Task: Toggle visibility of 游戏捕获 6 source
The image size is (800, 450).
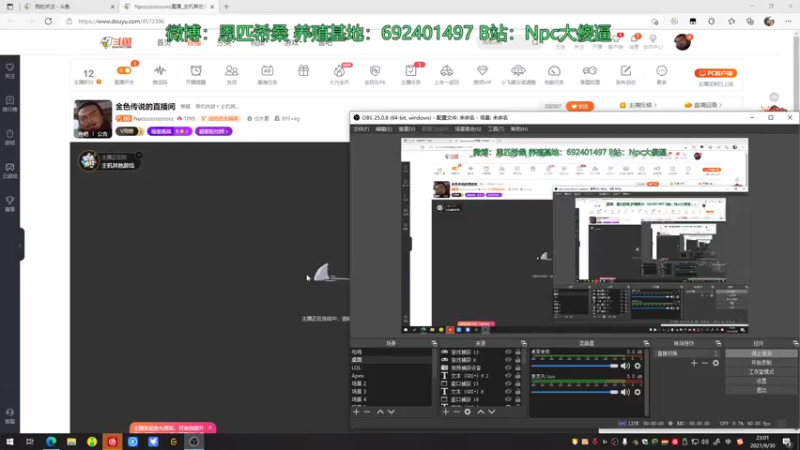Action: (508, 360)
